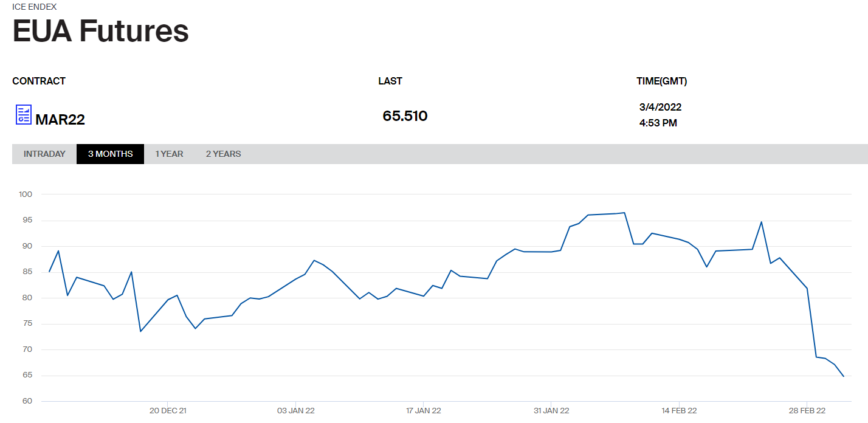Click the 20 DEC 21 axis label
Screen dimensions: 868x423
(x=168, y=411)
